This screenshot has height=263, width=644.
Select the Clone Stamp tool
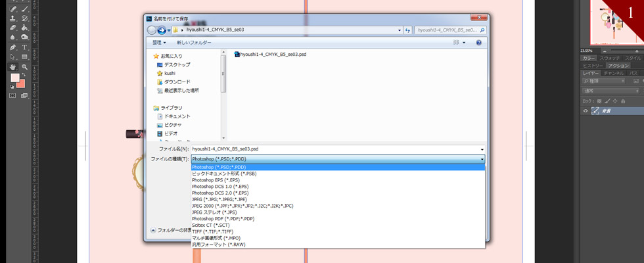[x=12, y=18]
